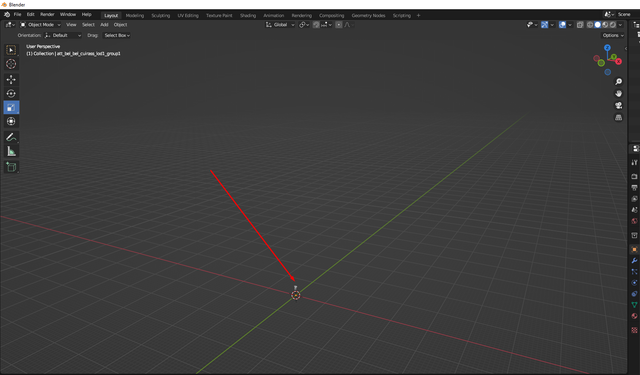Open the Modifiers wrench properties tab

(634, 260)
